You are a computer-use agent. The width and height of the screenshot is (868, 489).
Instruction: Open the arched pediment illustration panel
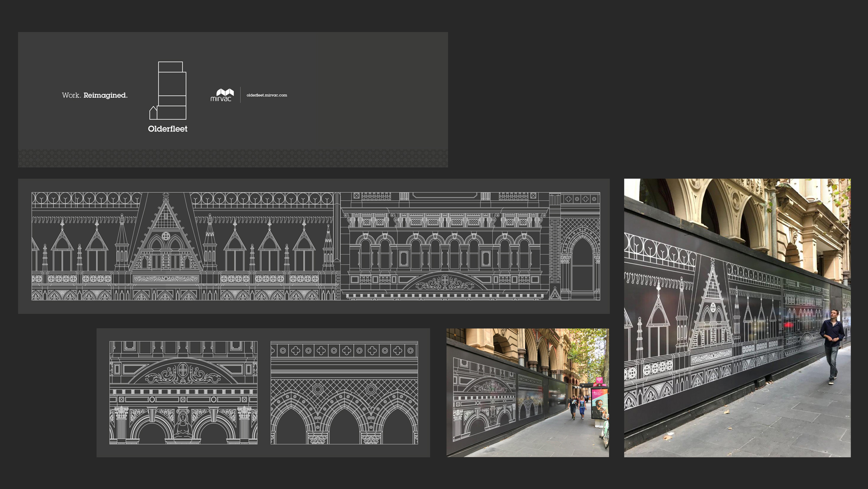[183, 393]
